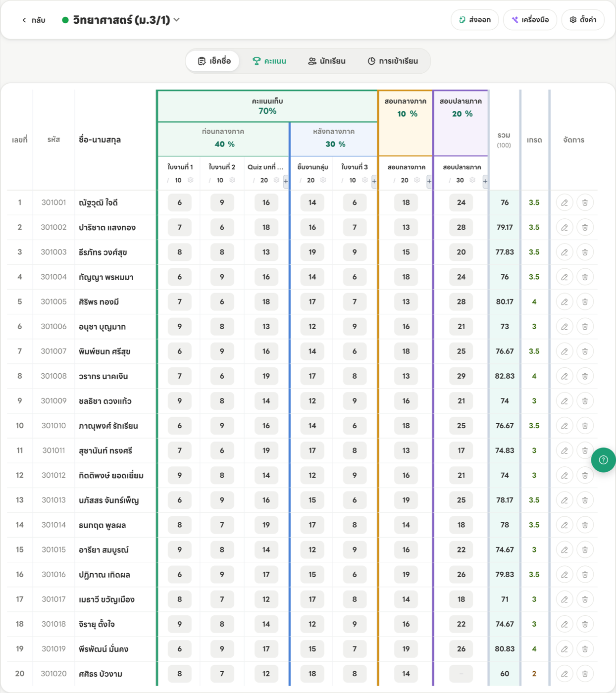Open the นักเรียน tab

click(327, 61)
